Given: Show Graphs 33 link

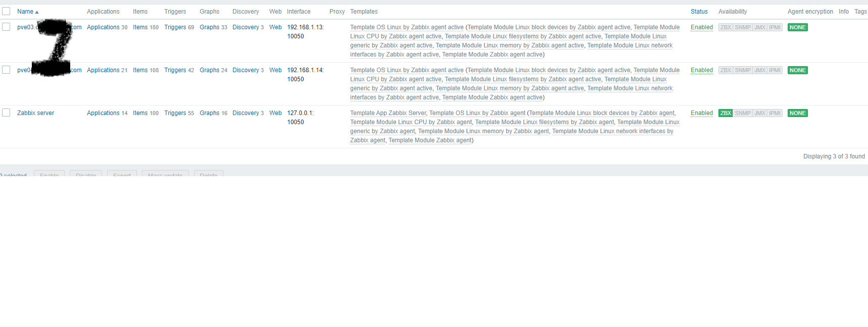Looking at the screenshot, I should click(x=209, y=27).
